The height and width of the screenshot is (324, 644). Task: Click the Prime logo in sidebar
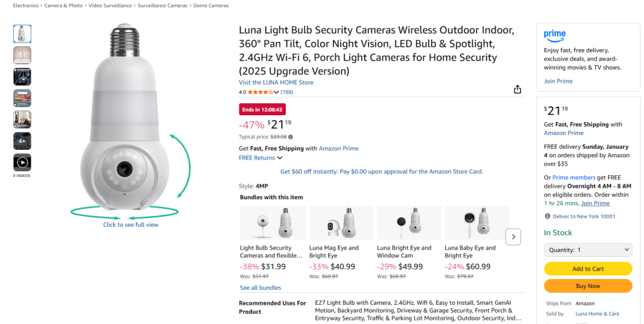(555, 35)
